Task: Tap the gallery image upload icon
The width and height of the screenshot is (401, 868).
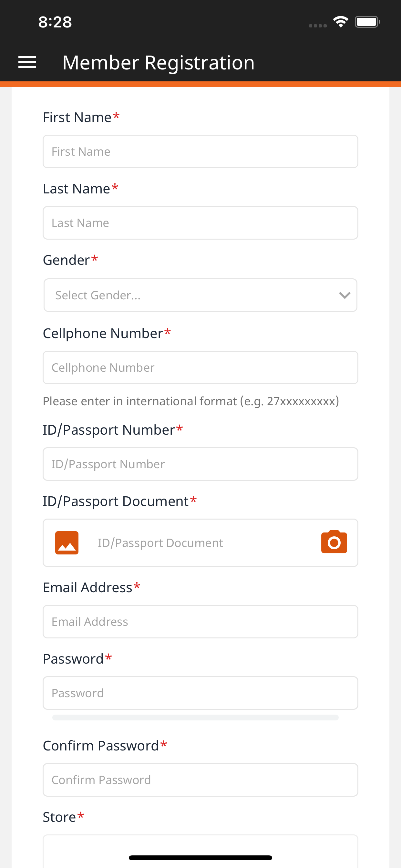Action: pyautogui.click(x=67, y=542)
